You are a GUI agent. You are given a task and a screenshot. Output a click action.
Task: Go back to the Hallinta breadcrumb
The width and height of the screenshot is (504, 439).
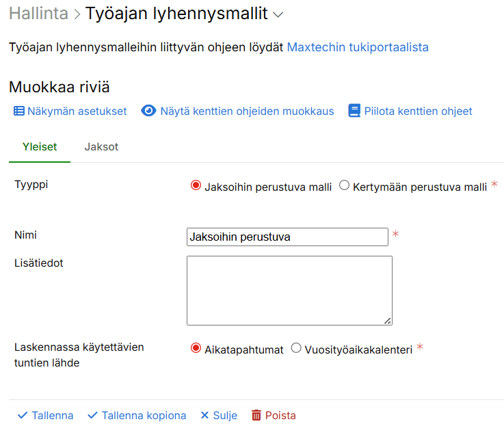(38, 14)
